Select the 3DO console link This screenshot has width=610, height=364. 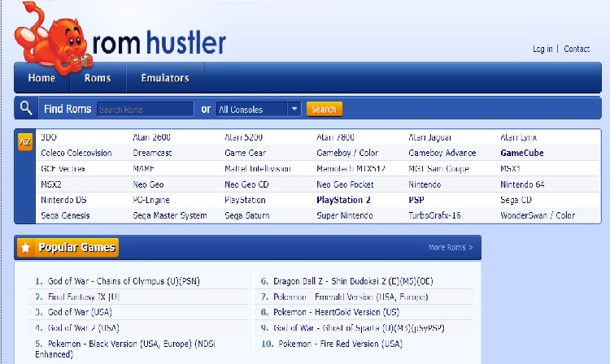click(49, 137)
